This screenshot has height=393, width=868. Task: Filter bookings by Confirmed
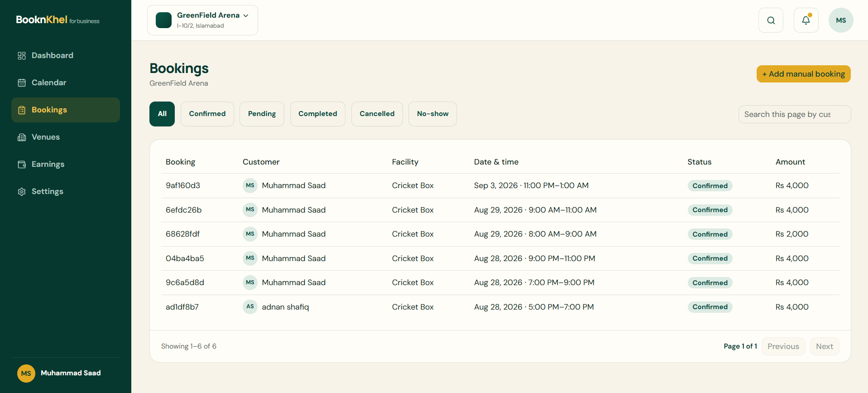207,114
